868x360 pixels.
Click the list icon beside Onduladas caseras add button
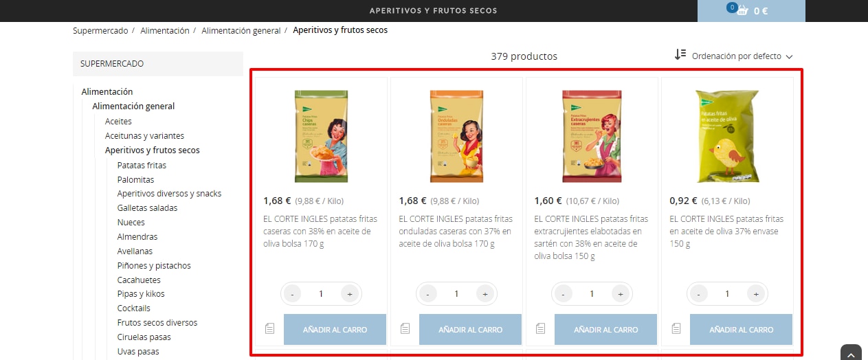coord(405,329)
